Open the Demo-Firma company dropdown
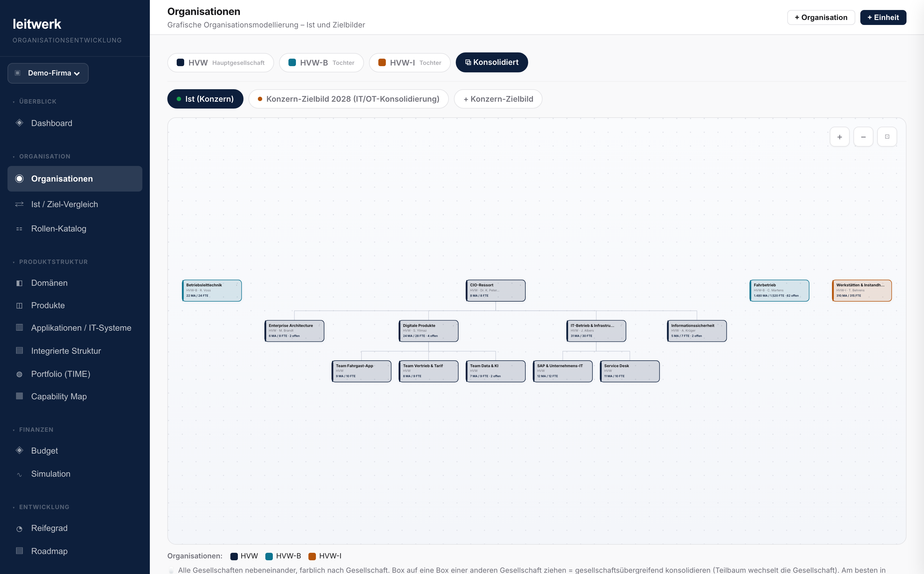The image size is (924, 574). click(48, 73)
